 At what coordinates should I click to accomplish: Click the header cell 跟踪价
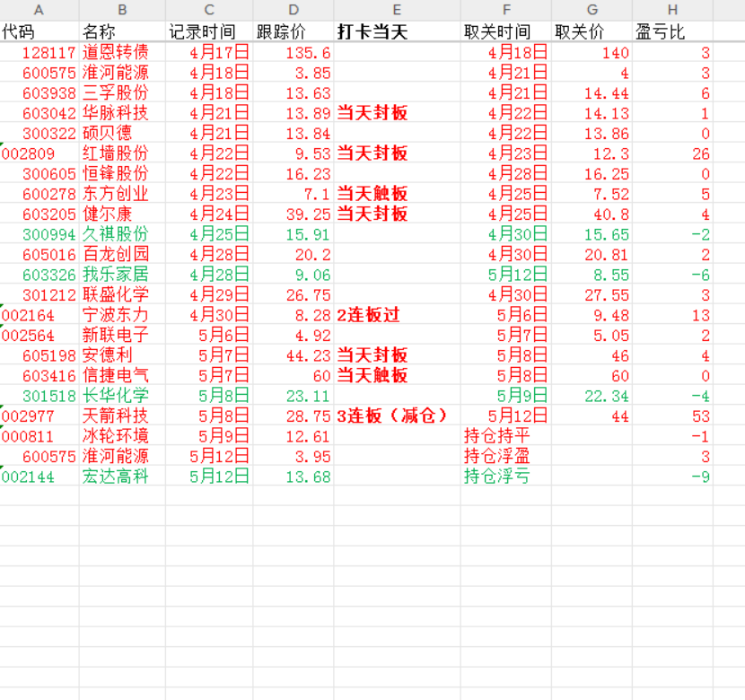pos(294,31)
